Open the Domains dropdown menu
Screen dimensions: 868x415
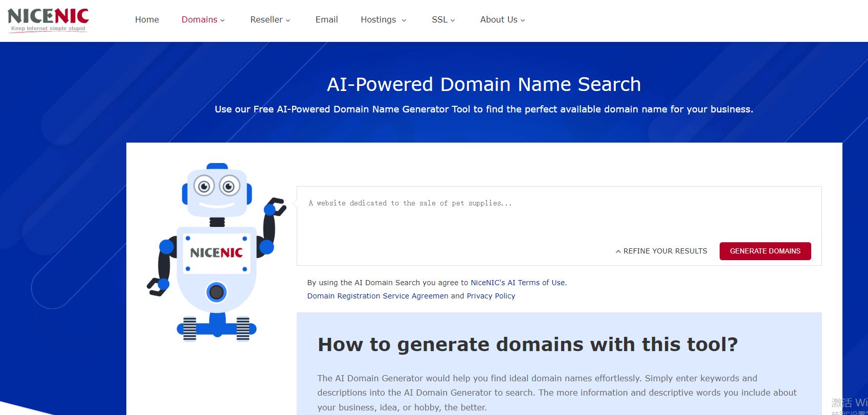(203, 19)
